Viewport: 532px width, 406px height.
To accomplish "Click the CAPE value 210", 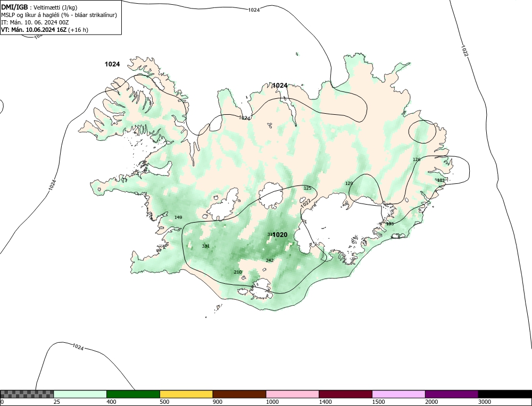I will coord(238,272).
